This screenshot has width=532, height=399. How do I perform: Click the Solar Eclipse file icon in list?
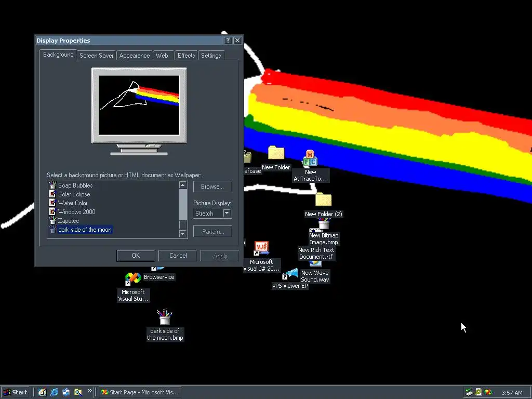52,194
